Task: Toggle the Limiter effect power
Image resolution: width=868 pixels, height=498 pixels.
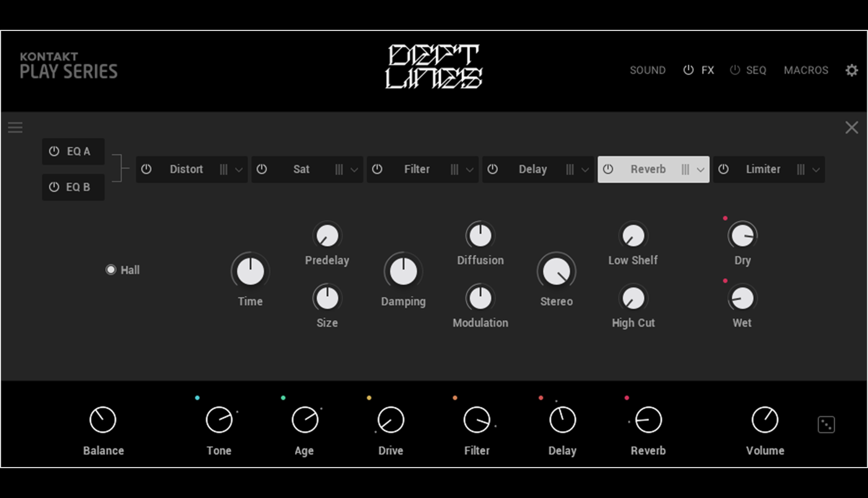Action: coord(723,169)
